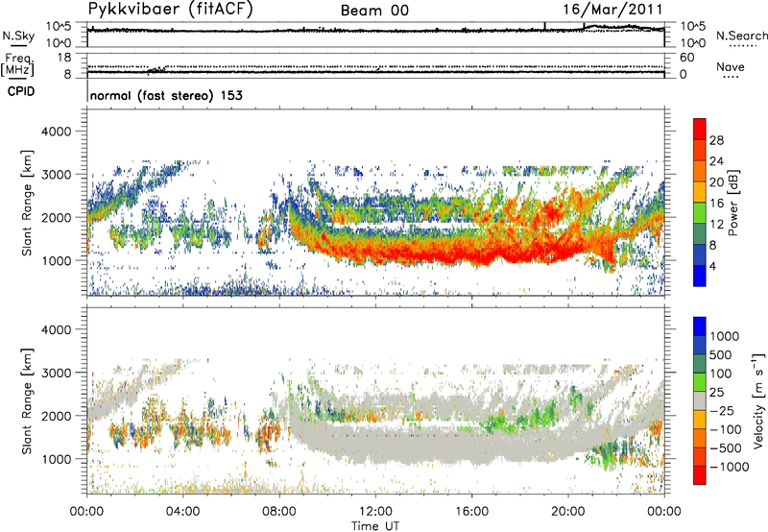This screenshot has height=532, width=768.
Task: Click the '-25' label on the velocity color bar
Action: click(x=721, y=411)
